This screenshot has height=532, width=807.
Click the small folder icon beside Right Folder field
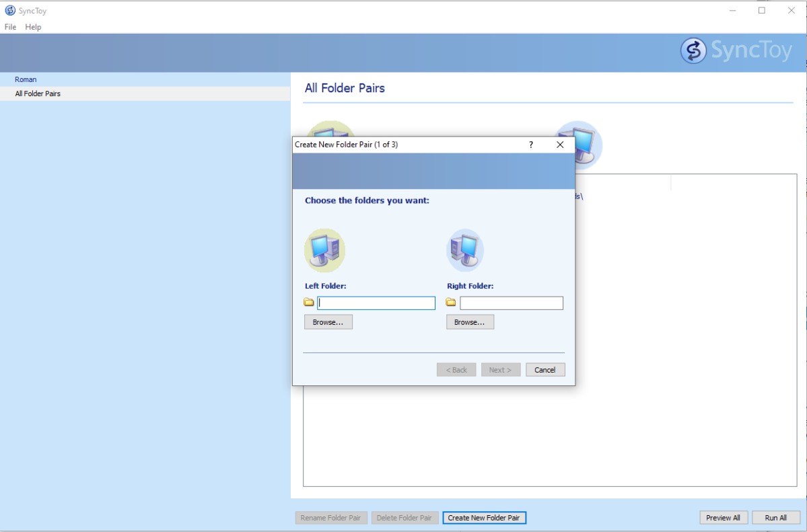click(451, 303)
